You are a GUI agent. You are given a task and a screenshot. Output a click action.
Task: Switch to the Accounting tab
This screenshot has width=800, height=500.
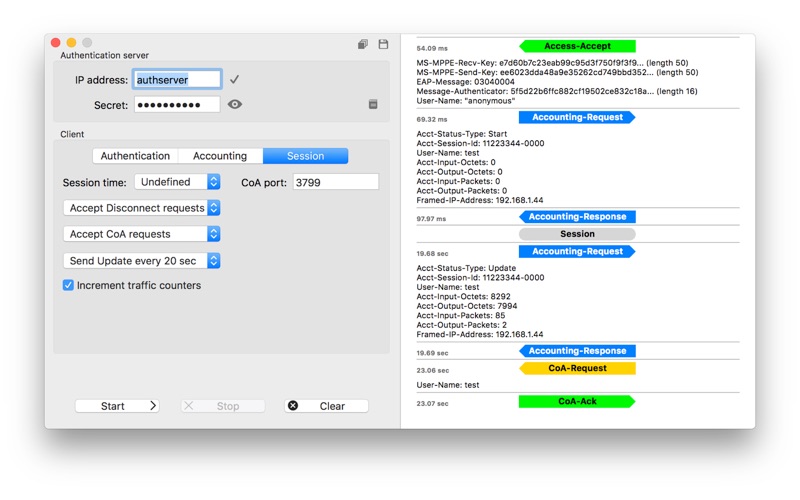(220, 156)
